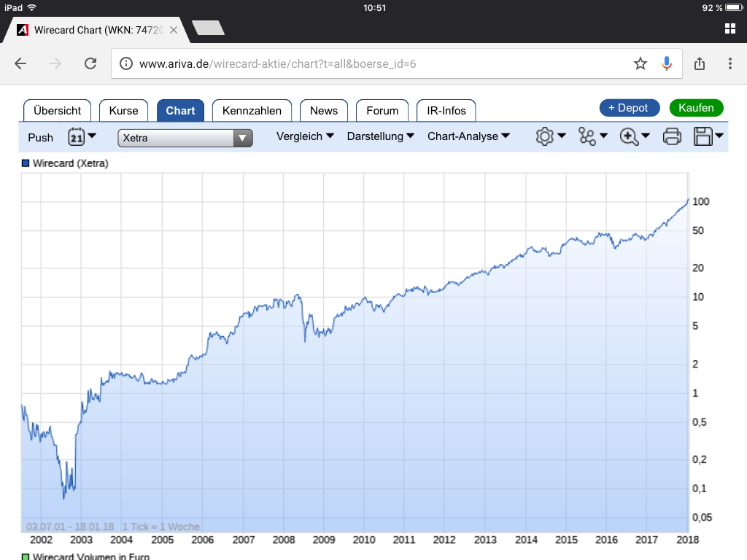Screen dimensions: 747x560
Task: Expand arrow next to indicators icon
Action: (603, 136)
